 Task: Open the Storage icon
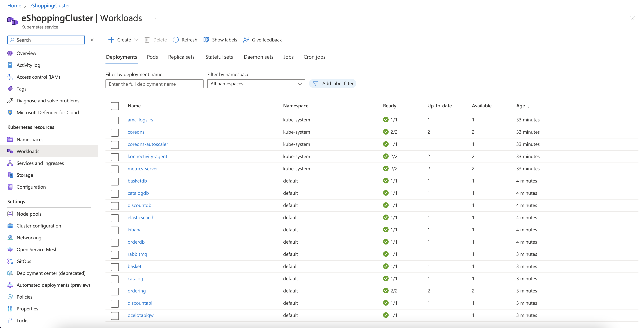click(10, 175)
